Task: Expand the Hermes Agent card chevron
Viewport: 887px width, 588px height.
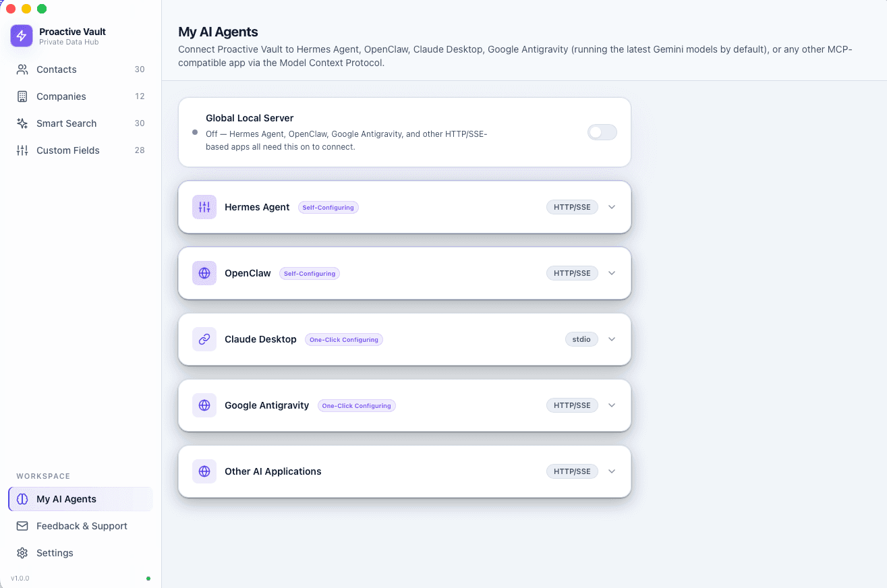Action: [612, 207]
